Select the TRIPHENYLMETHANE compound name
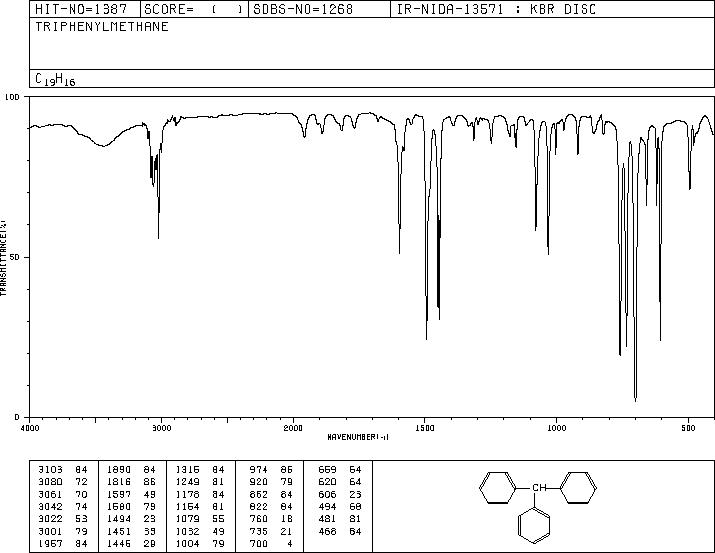715x553 pixels. click(102, 26)
